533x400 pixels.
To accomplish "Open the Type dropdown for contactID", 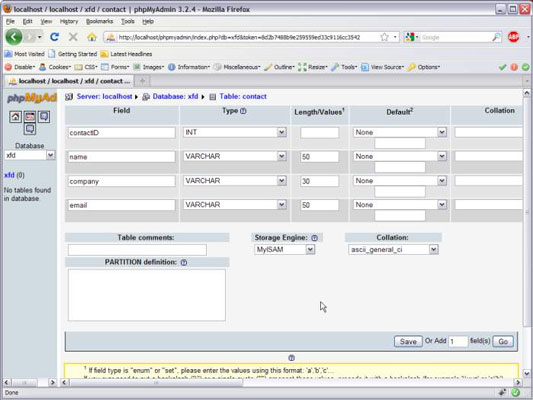I will (235, 132).
